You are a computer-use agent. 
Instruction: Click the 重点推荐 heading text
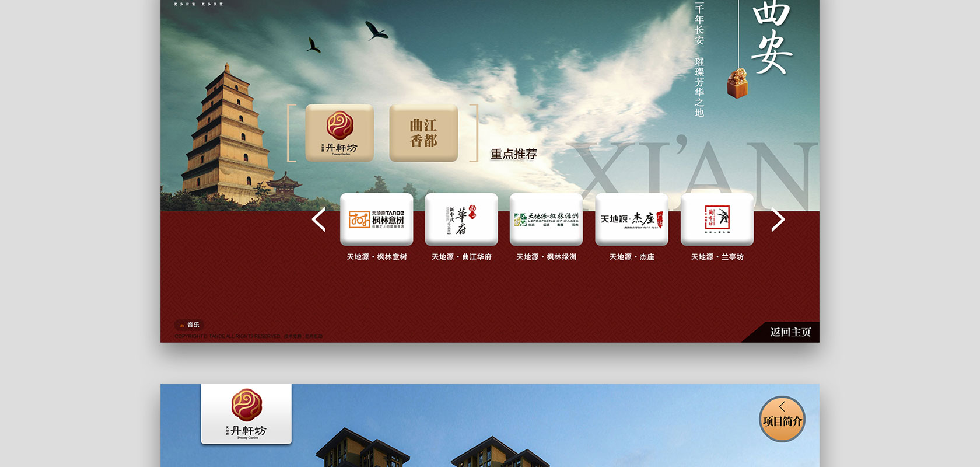coord(513,154)
